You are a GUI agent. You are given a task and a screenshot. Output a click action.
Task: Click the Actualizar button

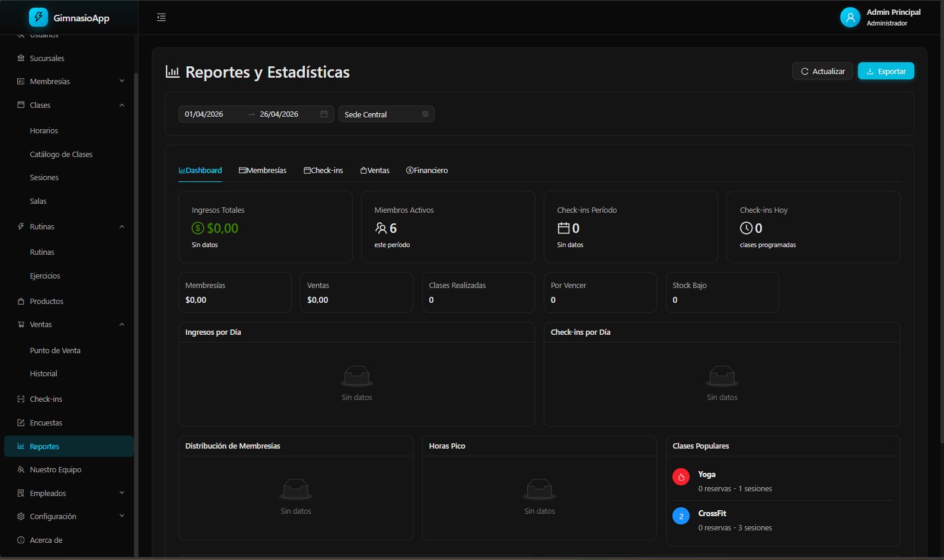click(822, 71)
